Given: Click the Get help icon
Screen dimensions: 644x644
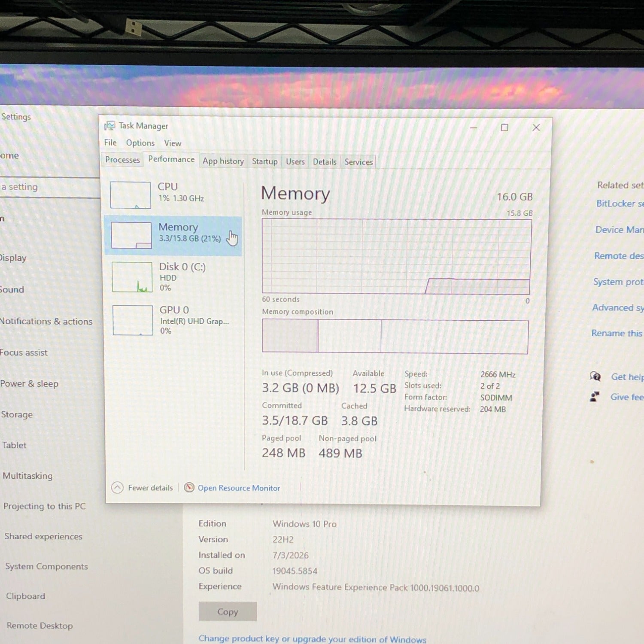Looking at the screenshot, I should pos(595,377).
